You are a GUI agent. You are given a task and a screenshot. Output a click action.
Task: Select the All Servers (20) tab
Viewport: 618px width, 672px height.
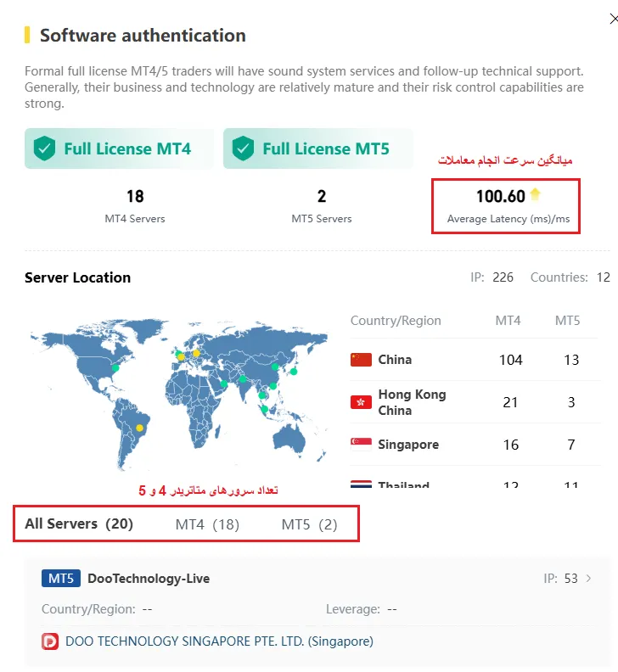coord(79,524)
